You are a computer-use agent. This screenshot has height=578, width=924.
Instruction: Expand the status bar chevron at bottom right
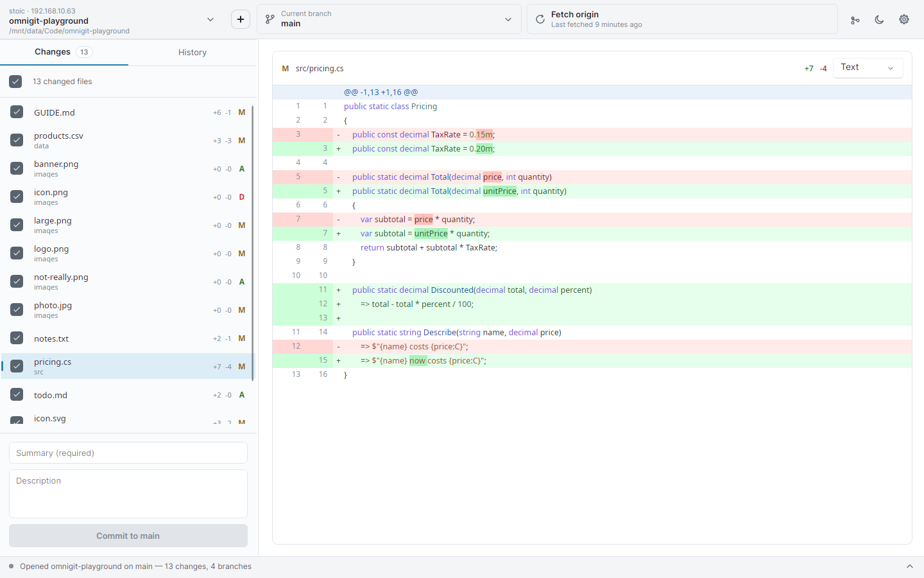(909, 566)
